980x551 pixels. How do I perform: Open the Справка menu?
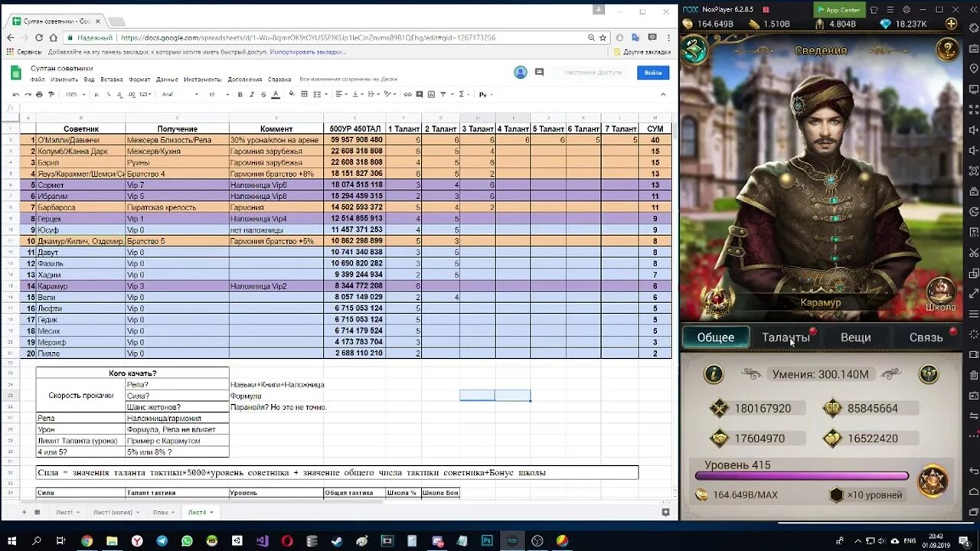tap(279, 80)
